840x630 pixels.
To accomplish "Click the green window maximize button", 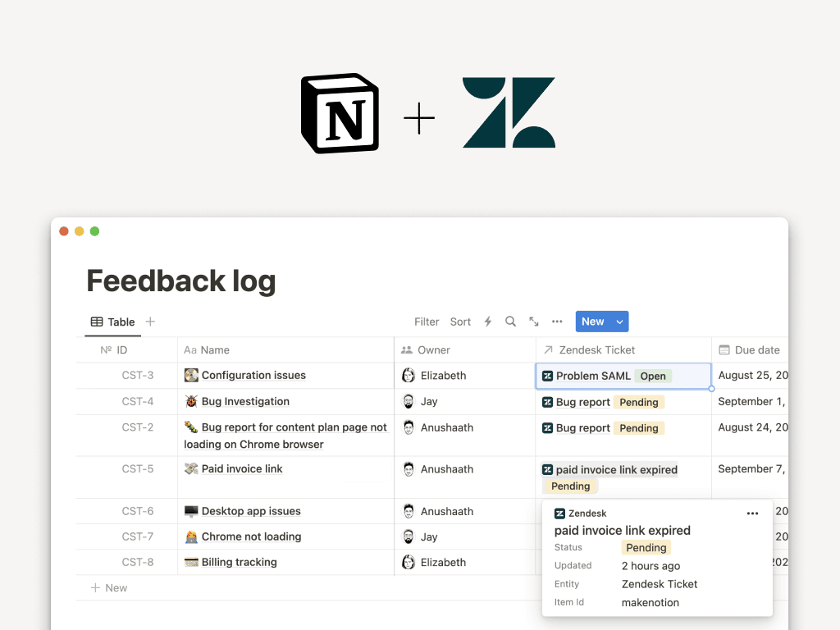I will coord(95,231).
